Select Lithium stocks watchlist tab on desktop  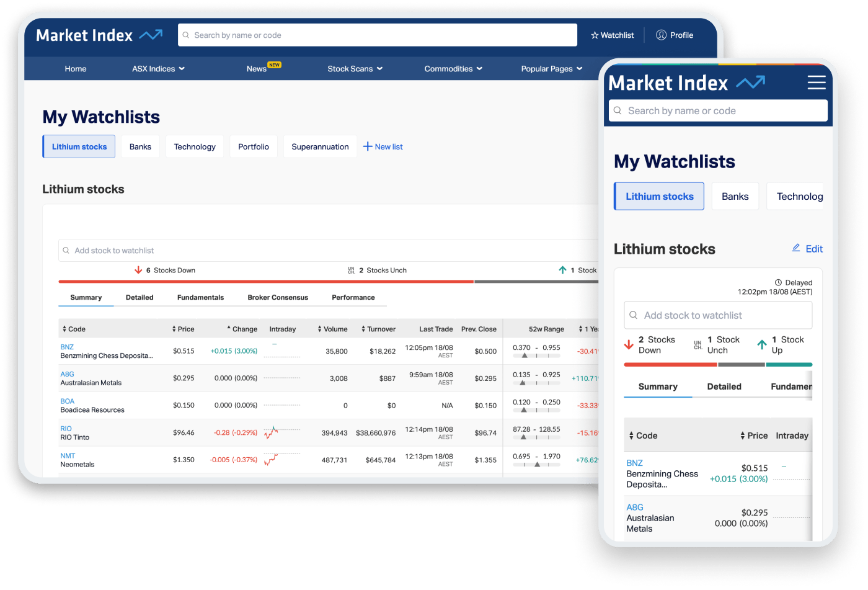coord(79,146)
